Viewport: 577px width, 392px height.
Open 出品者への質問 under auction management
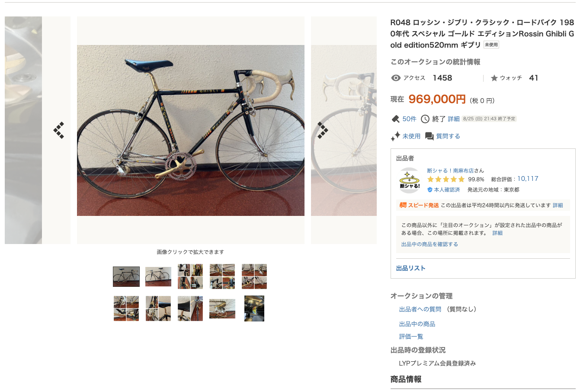point(420,309)
